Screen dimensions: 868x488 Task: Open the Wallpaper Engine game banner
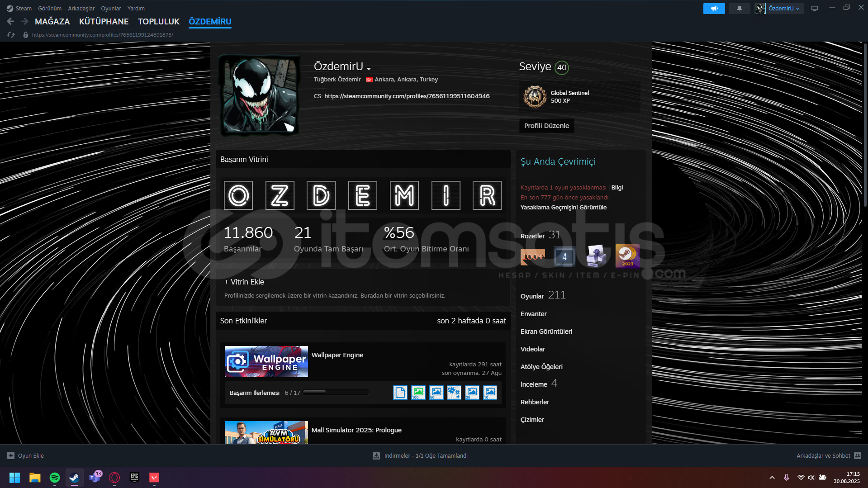(266, 362)
